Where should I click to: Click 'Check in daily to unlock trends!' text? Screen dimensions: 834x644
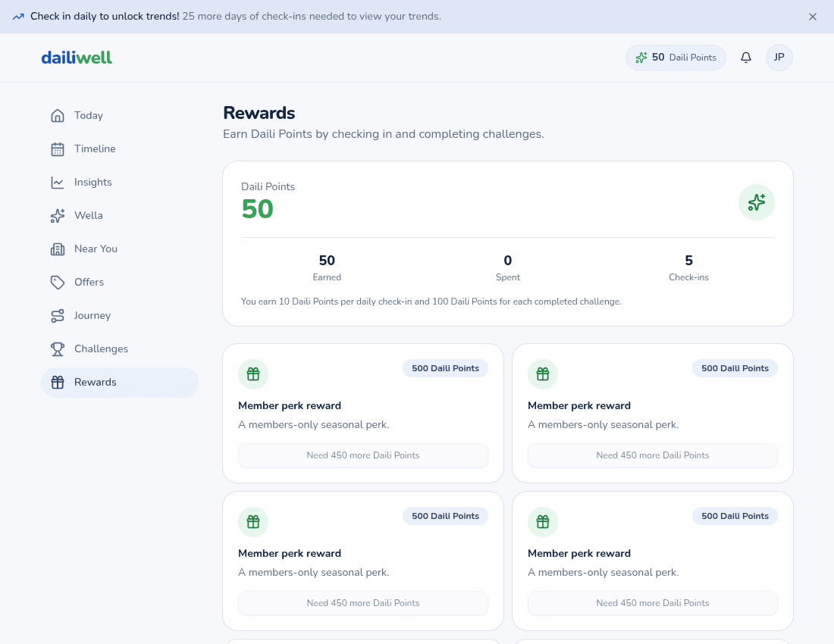click(105, 17)
